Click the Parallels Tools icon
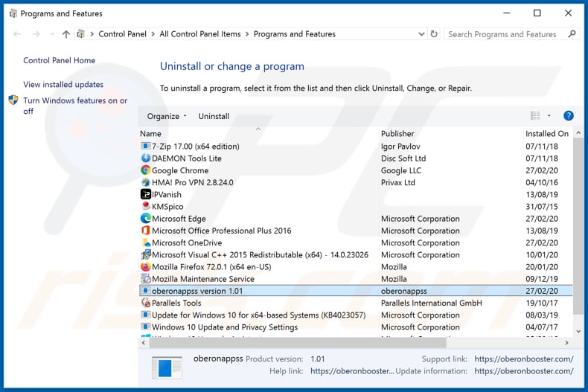The image size is (588, 392). [145, 303]
